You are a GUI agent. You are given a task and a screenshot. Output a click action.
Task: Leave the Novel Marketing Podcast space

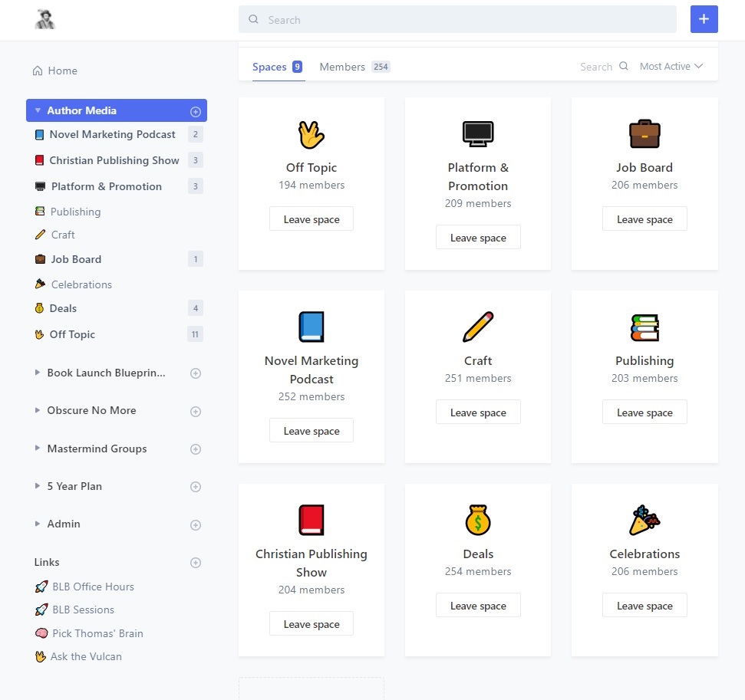[x=312, y=431]
